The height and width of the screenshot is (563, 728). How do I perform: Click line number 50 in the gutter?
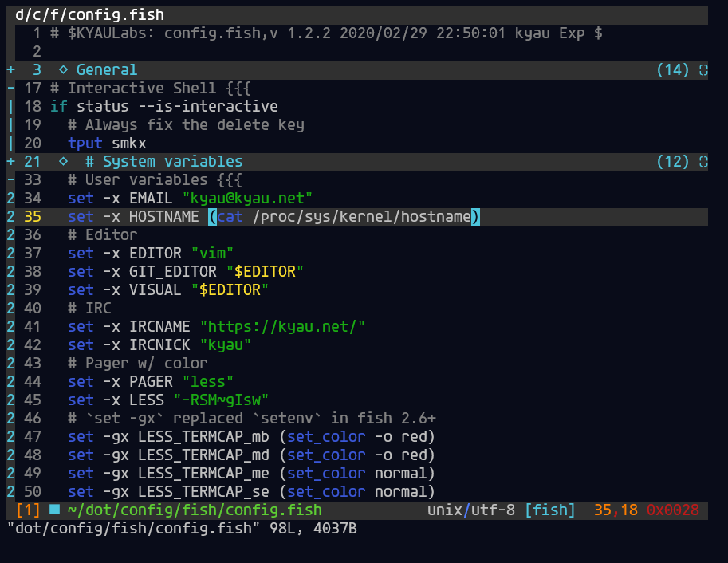pos(33,491)
